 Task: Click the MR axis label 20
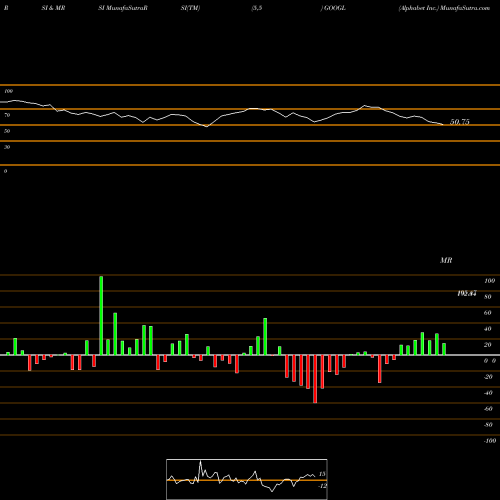[488, 345]
